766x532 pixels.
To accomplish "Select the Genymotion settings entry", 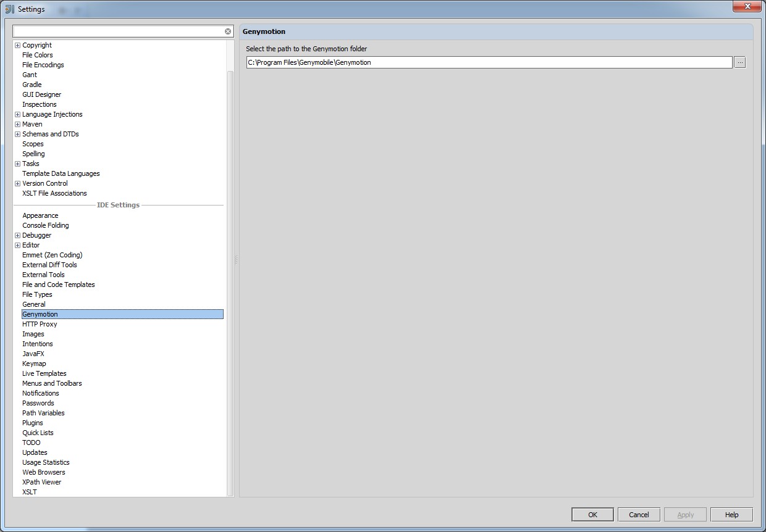I will click(x=122, y=314).
